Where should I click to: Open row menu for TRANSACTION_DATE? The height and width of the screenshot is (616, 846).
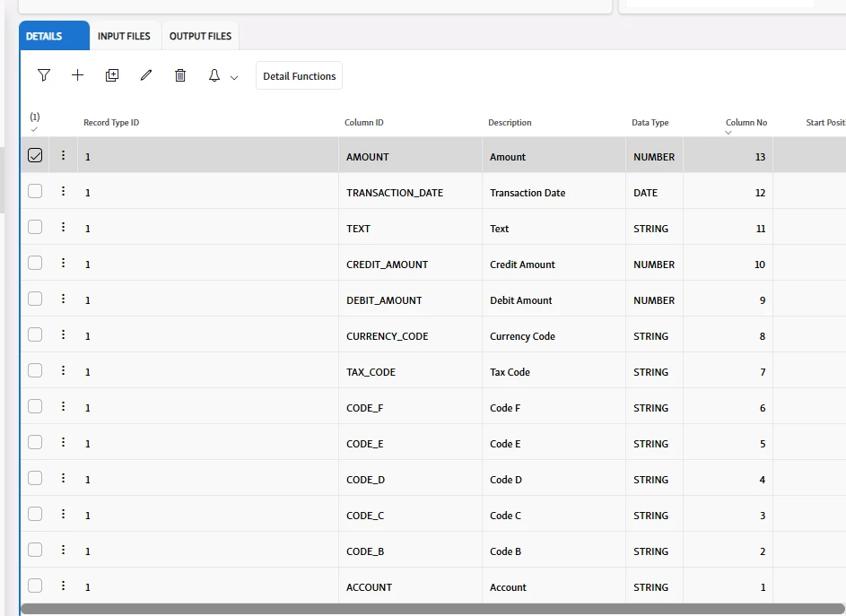tap(63, 191)
